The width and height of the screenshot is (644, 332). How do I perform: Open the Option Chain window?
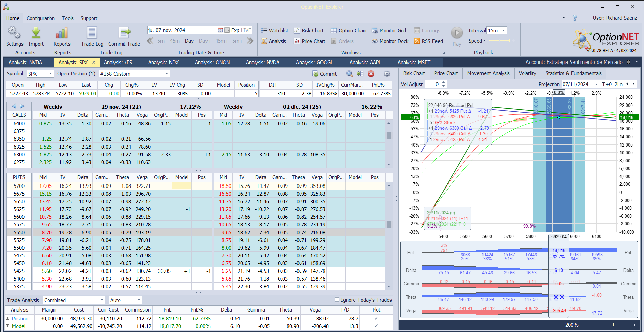[348, 31]
